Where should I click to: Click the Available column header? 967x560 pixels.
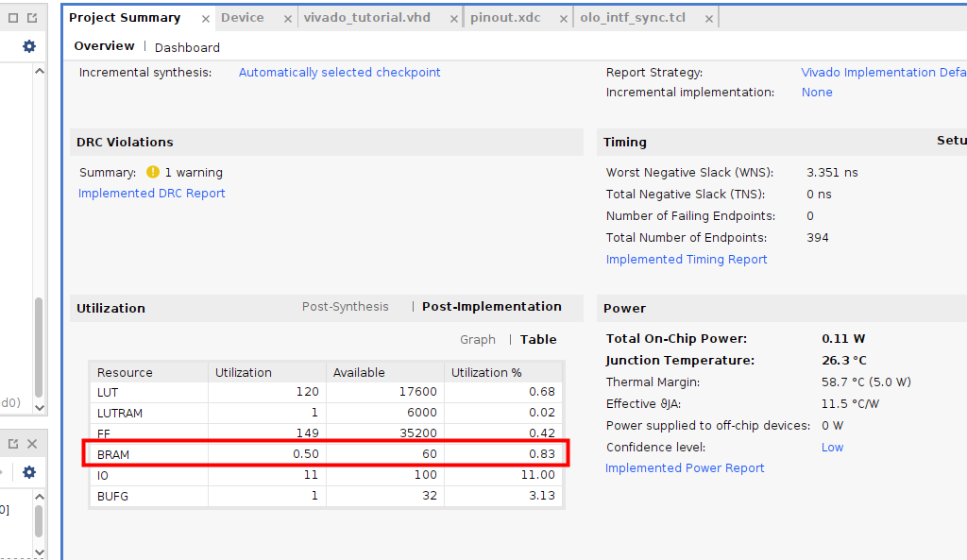point(385,372)
